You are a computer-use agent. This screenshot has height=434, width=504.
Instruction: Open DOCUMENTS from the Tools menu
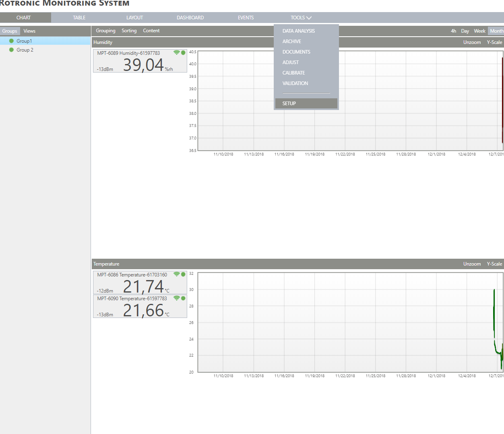click(296, 52)
